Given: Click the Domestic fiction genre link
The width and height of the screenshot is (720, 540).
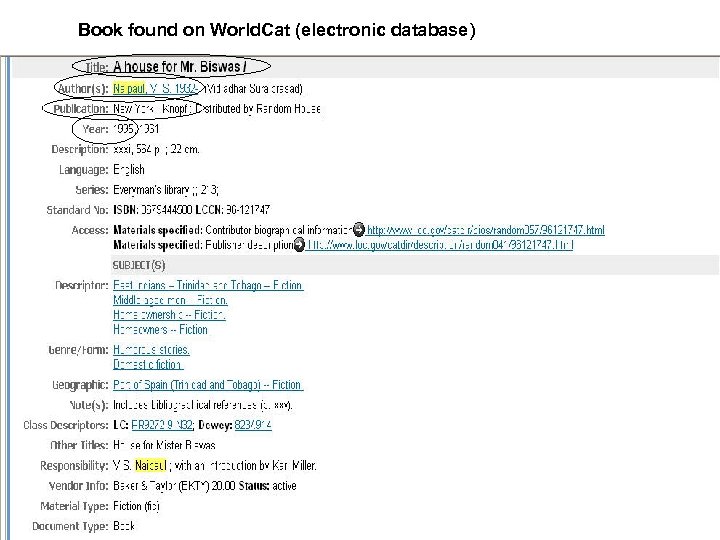Looking at the screenshot, I should point(148,365).
